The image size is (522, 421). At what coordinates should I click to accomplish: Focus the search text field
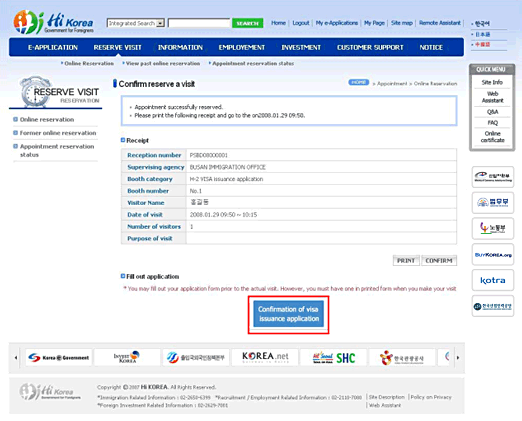point(199,23)
